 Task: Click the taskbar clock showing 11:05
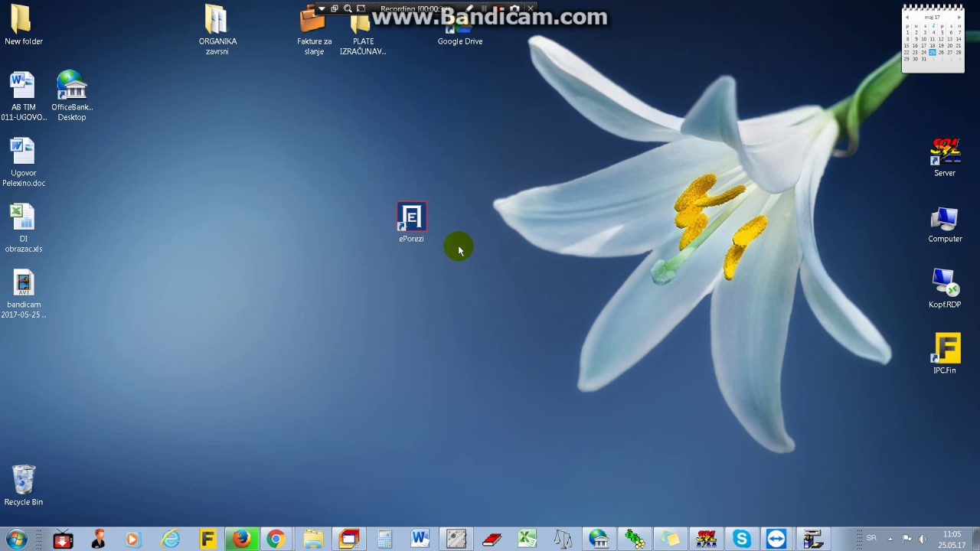point(952,539)
